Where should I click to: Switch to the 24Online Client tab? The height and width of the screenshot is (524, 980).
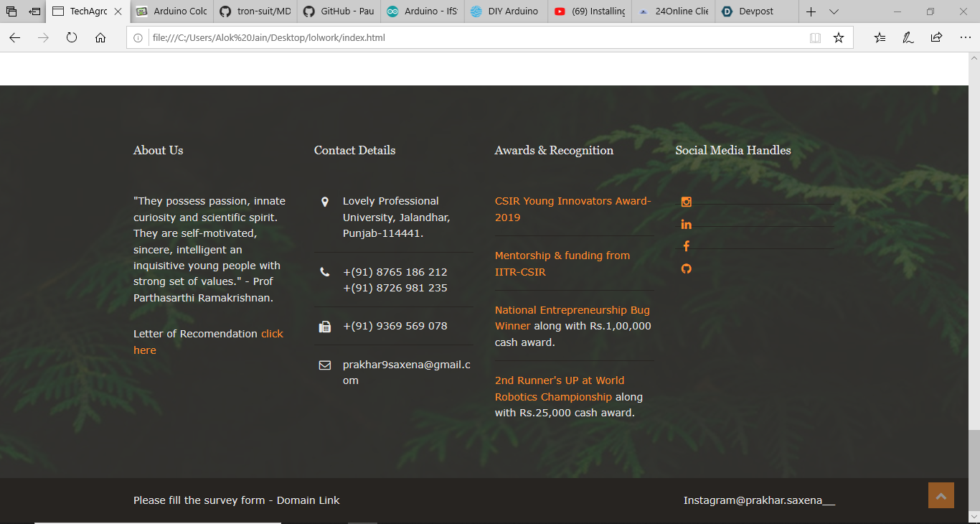point(673,11)
